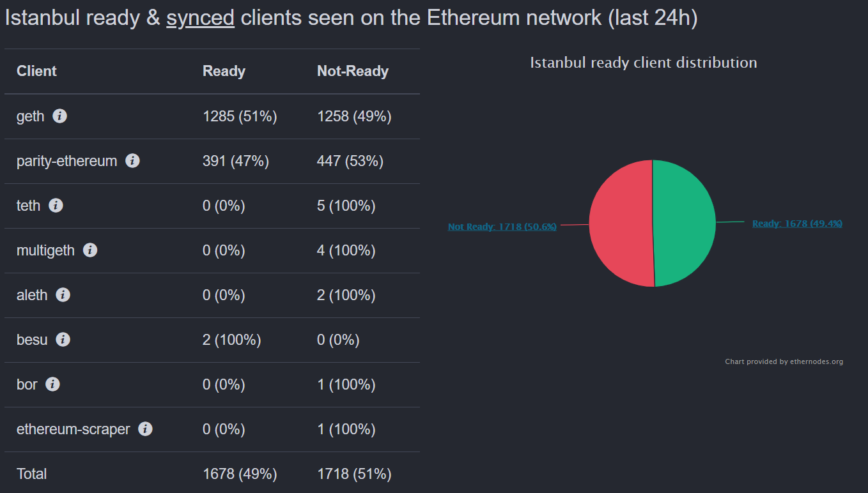Sort by the Not-Ready column header

pos(352,71)
